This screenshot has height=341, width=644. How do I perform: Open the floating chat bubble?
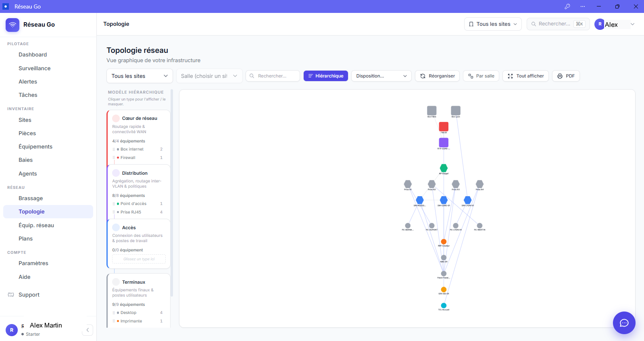pos(624,323)
